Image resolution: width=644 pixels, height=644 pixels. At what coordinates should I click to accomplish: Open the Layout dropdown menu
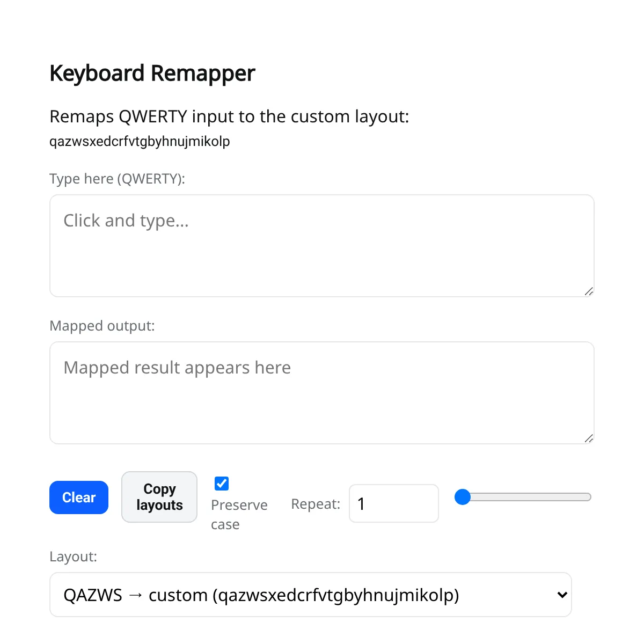(x=310, y=595)
